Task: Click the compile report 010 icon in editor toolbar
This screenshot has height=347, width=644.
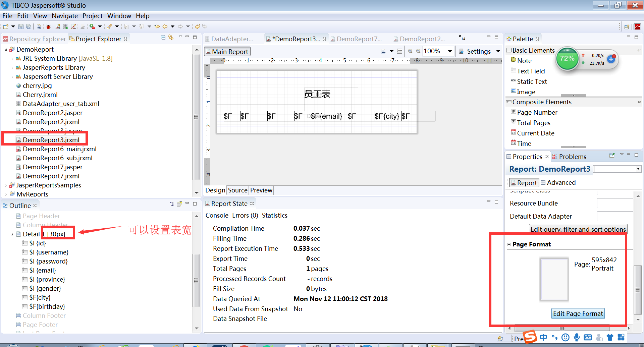Action: tap(383, 51)
